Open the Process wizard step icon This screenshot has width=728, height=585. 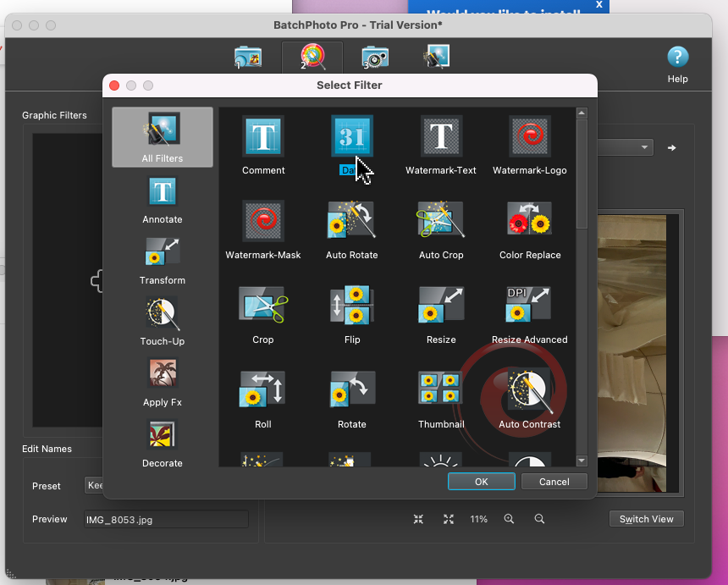pos(437,56)
